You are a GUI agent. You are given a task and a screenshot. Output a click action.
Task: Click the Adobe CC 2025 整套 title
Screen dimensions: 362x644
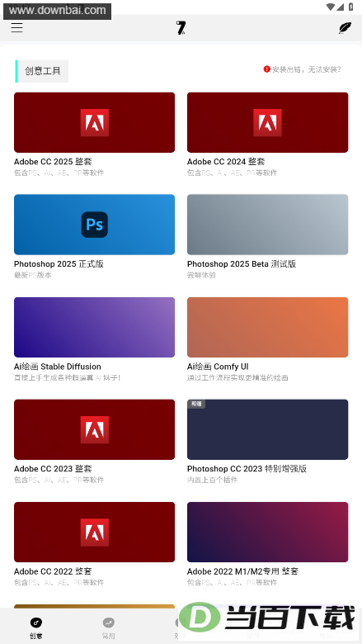[53, 161]
